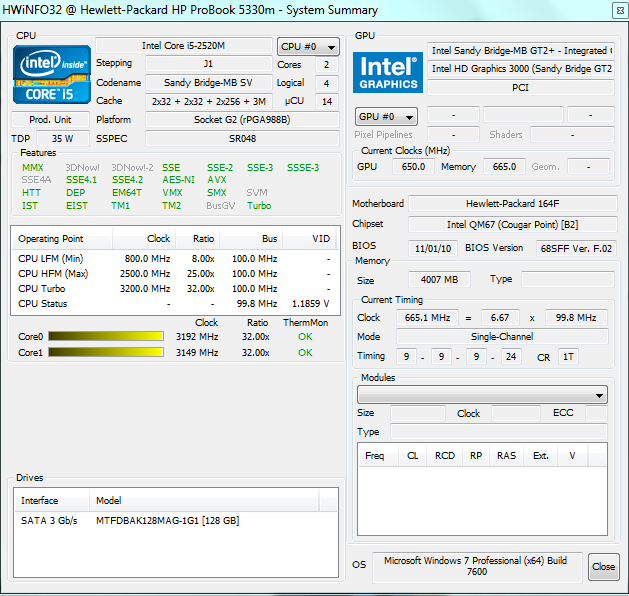629x596 pixels.
Task: Click the Platform field Socket G2 (rPGA988B)
Action: point(242,120)
